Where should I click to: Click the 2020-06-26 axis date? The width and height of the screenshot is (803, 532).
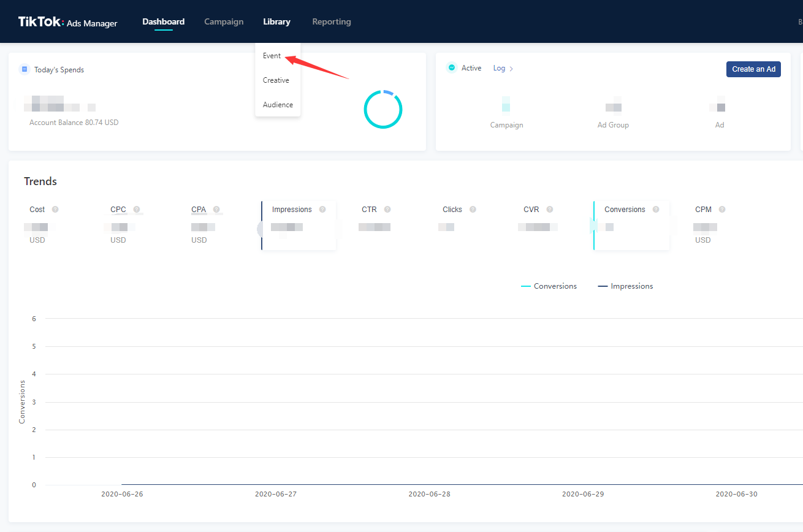coord(122,494)
